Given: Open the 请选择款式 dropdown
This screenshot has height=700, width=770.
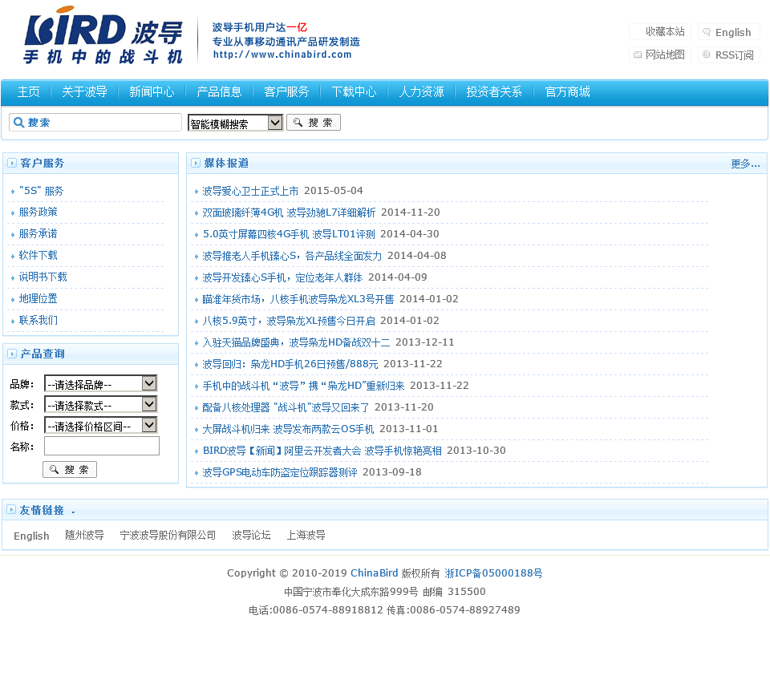Looking at the screenshot, I should coord(101,404).
